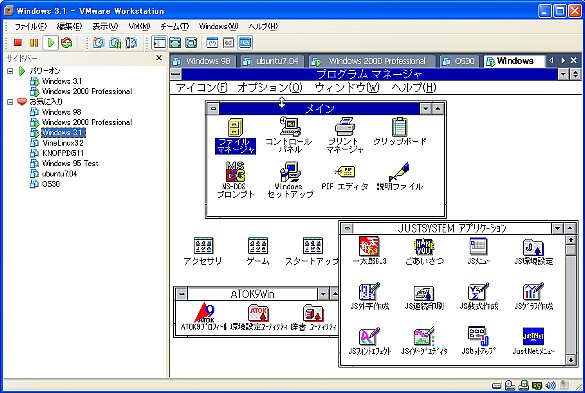Click the reset VM toolbar button
Viewport: 585px width, 393px height.
[66, 43]
